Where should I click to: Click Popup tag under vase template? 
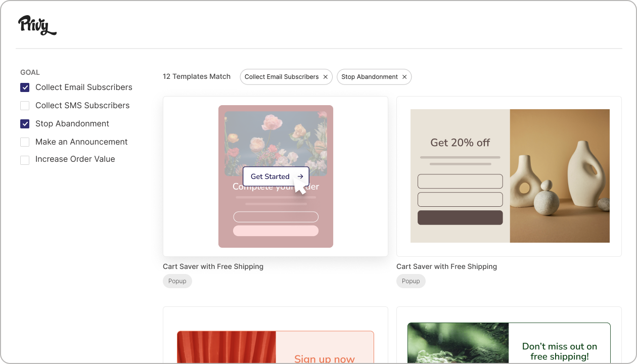tap(411, 281)
